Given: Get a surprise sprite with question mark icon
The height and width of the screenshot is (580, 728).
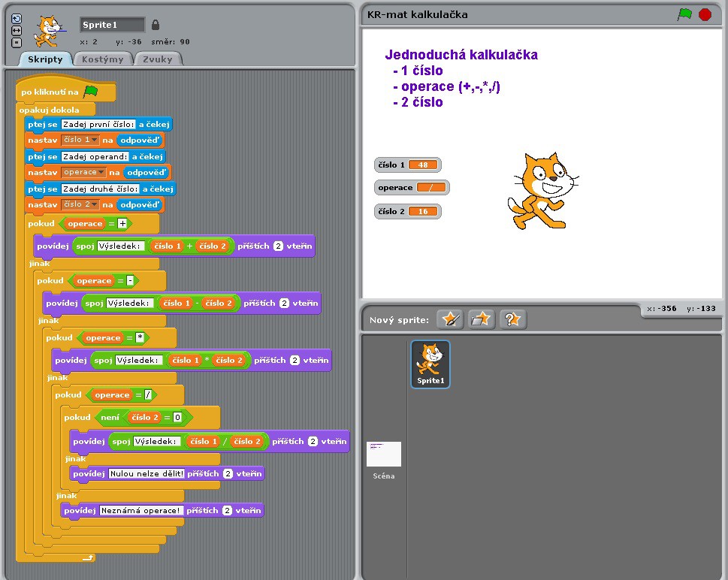Looking at the screenshot, I should coord(512,319).
